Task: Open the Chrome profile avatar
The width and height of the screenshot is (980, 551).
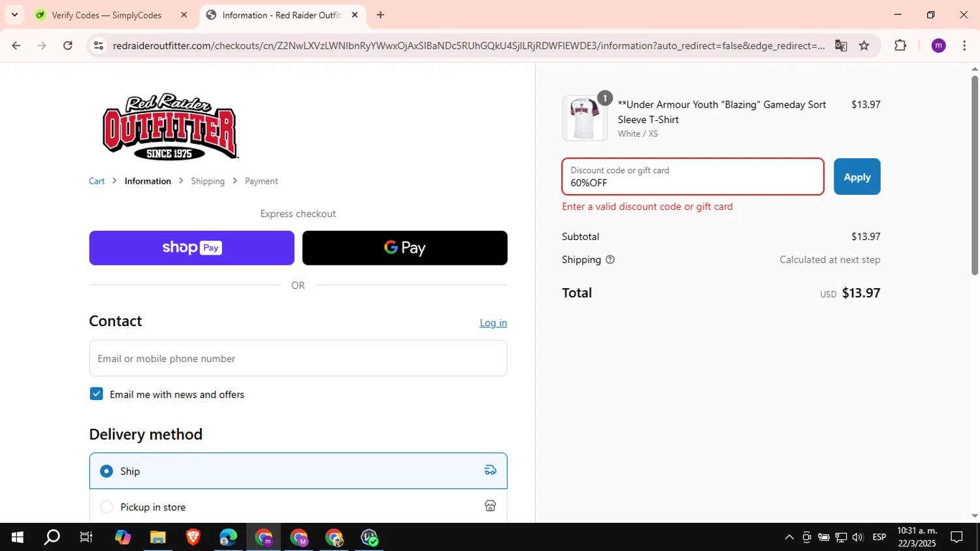Action: [x=938, y=46]
